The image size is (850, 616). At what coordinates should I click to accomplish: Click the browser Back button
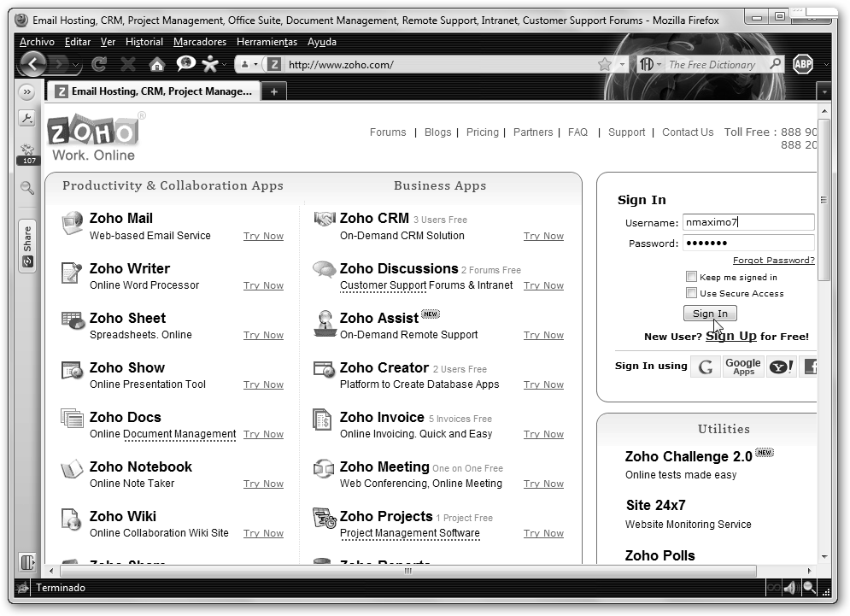click(x=32, y=64)
